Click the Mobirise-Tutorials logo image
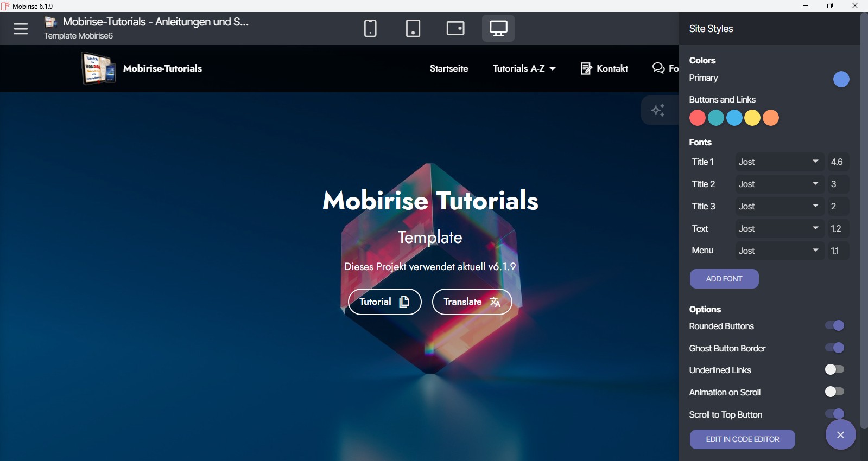 [98, 68]
